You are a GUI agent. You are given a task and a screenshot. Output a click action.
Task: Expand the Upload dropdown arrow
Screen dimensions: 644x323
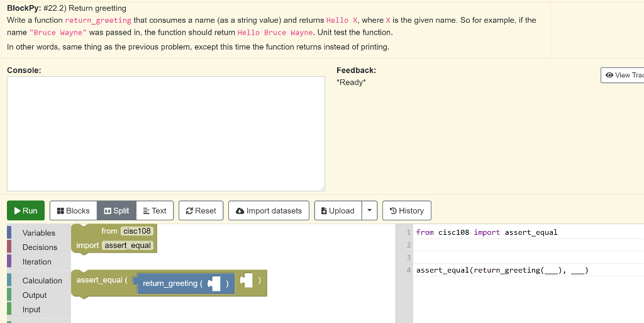point(369,211)
